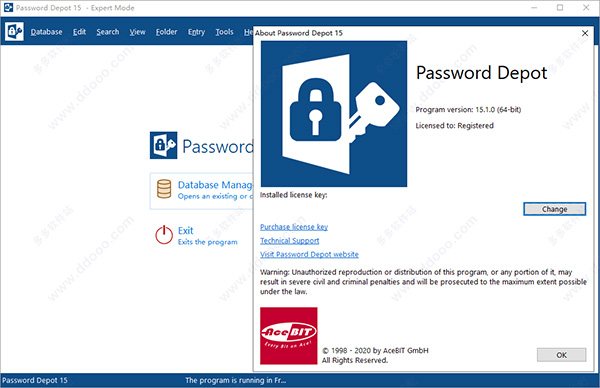Click the Database Manager stacked-disk icon
Viewport: 600px width, 388px height.
(164, 189)
